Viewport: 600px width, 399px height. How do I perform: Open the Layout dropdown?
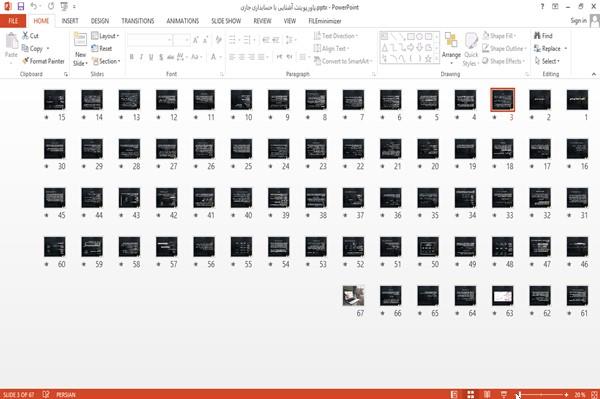[105, 36]
